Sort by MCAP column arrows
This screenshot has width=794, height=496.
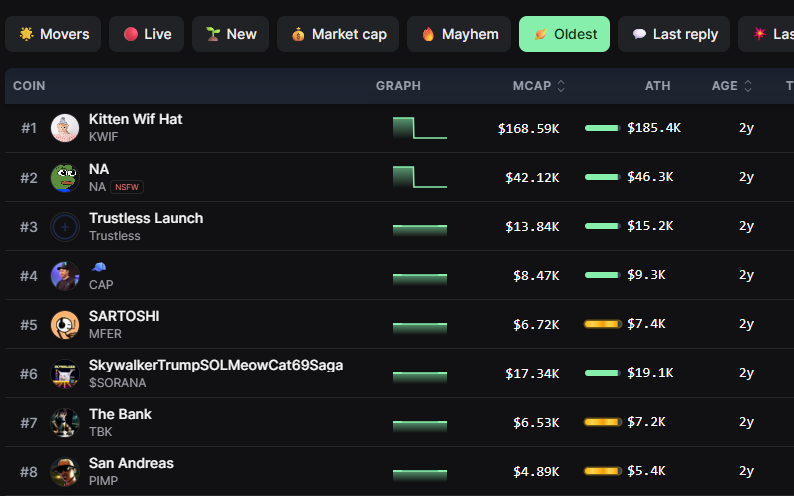(561, 86)
